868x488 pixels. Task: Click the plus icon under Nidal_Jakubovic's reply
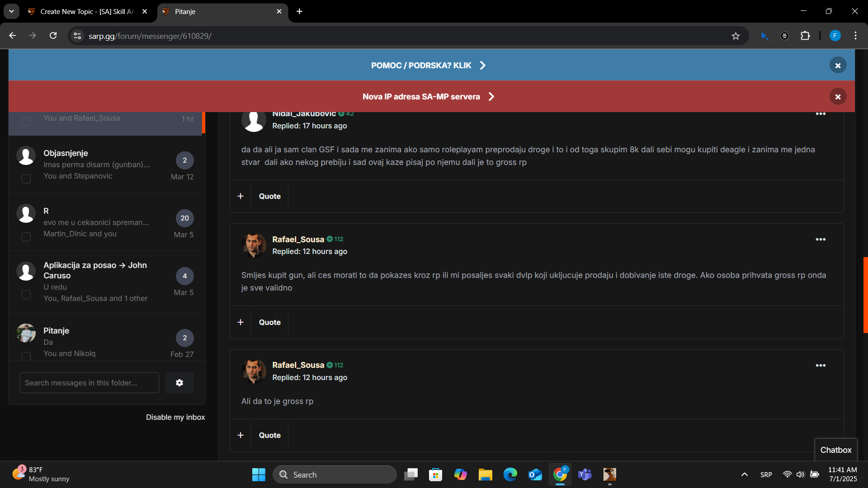241,196
